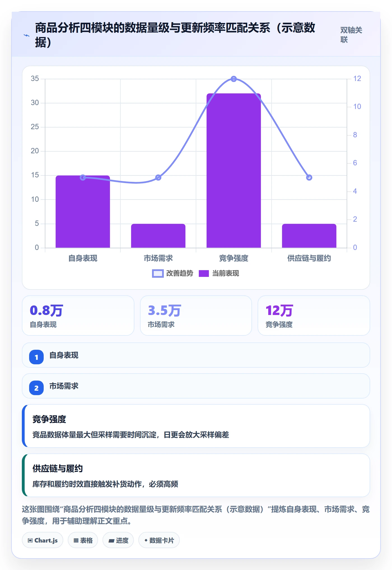
Task: Click the lightning icon beside the title
Action: click(27, 35)
